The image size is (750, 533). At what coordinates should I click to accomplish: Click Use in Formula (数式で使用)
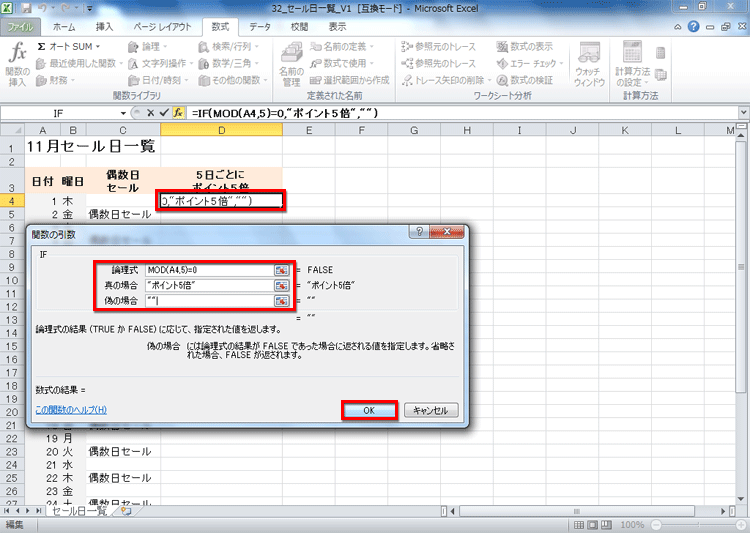[x=342, y=63]
